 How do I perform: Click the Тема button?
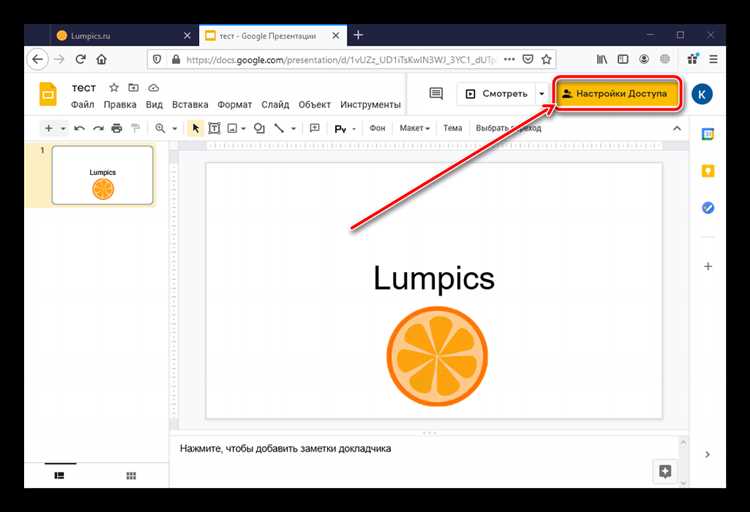pyautogui.click(x=452, y=128)
